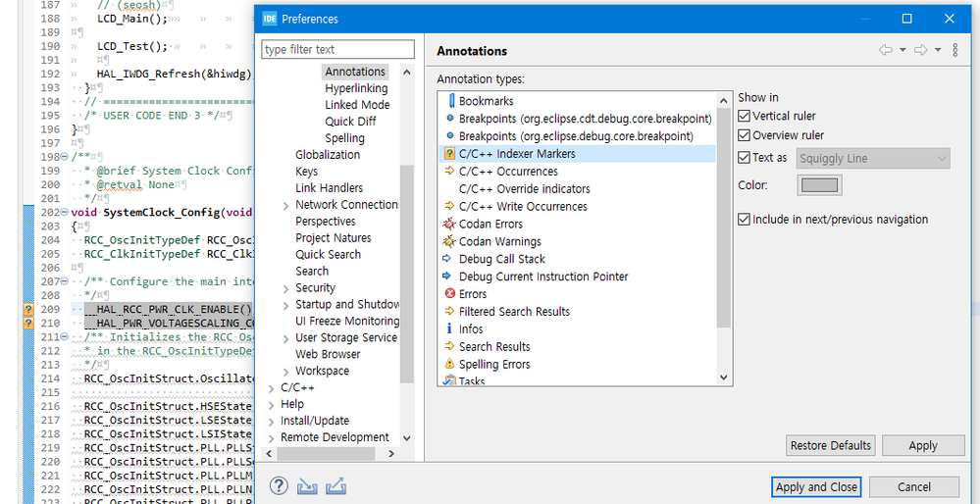Click the eclipse.debug.core Breakpoints dot icon

[x=449, y=135]
